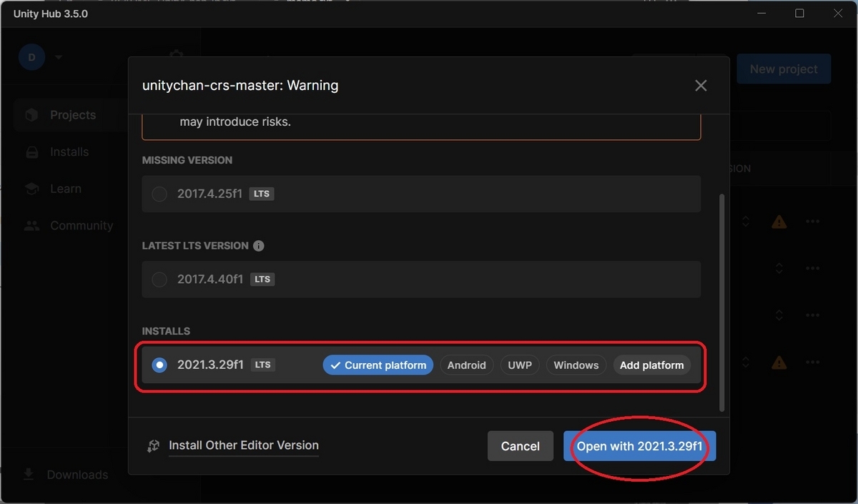Select the 2021.3.29f1 installed version radio button
Image resolution: width=858 pixels, height=504 pixels.
click(159, 365)
